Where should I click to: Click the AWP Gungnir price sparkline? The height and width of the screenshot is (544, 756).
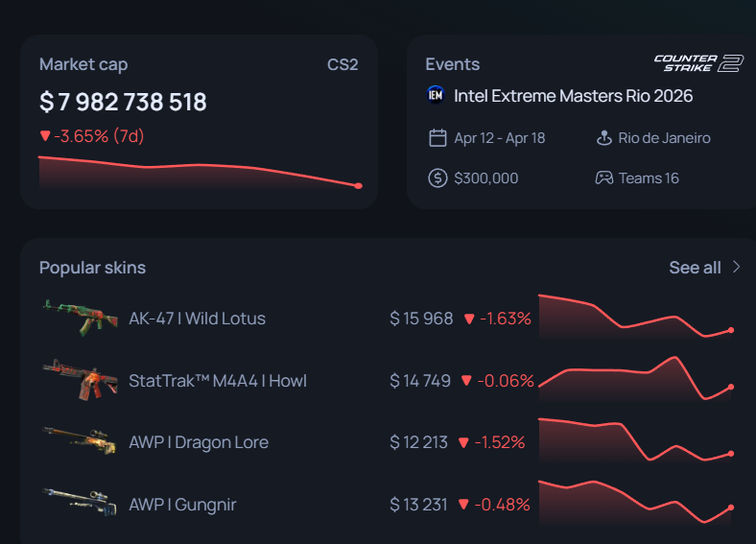636,502
